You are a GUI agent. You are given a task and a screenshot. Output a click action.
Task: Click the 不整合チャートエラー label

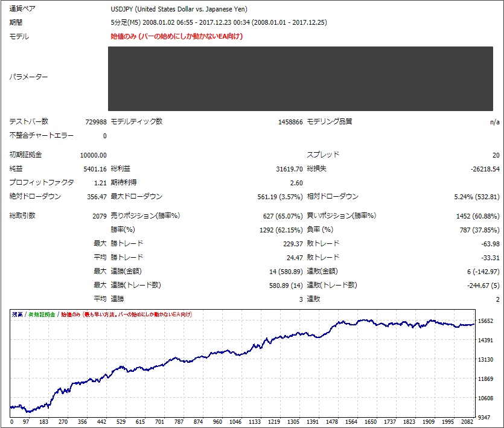click(x=41, y=135)
